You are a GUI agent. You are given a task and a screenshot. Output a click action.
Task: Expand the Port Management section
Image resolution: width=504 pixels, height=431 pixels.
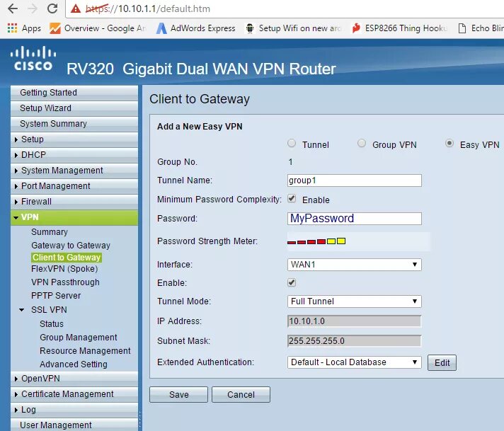tap(74, 185)
